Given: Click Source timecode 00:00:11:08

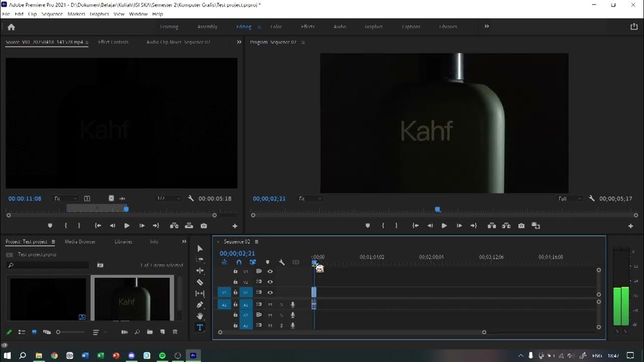Looking at the screenshot, I should point(25,199).
